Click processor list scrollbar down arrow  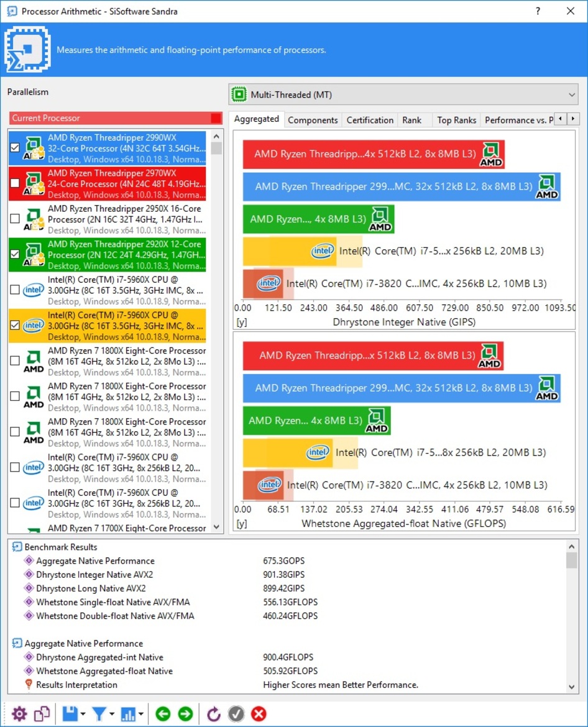click(x=216, y=527)
